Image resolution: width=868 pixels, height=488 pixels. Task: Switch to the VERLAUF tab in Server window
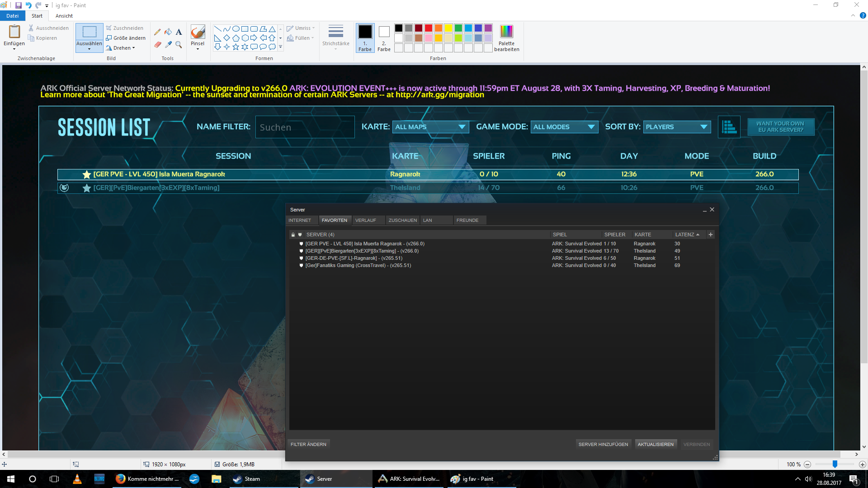(365, 220)
